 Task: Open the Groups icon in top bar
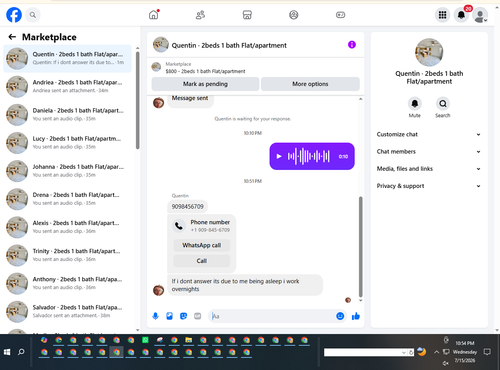click(x=294, y=15)
